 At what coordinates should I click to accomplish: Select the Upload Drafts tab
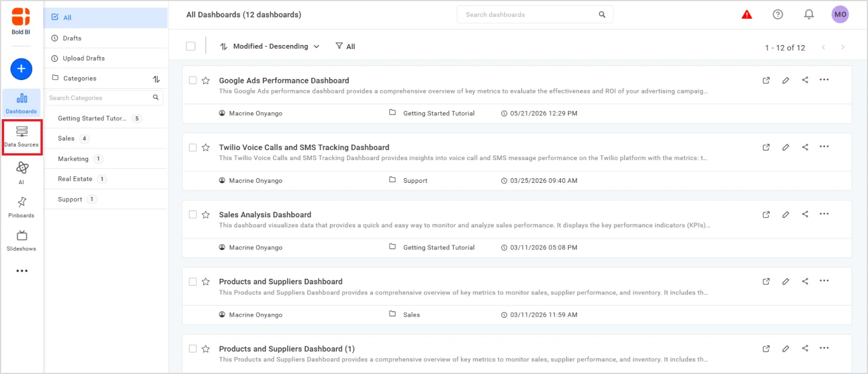pyautogui.click(x=106, y=58)
